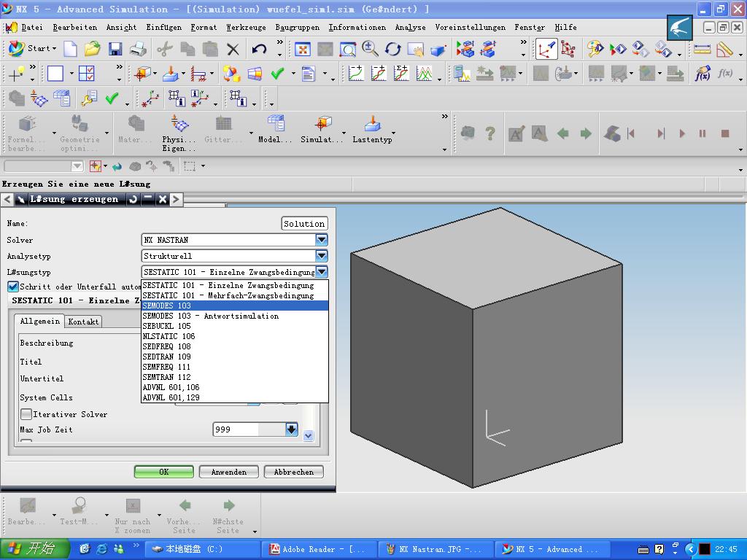Open the Simulat... dropdown arrow
This screenshot has width=747, height=560.
point(344,133)
